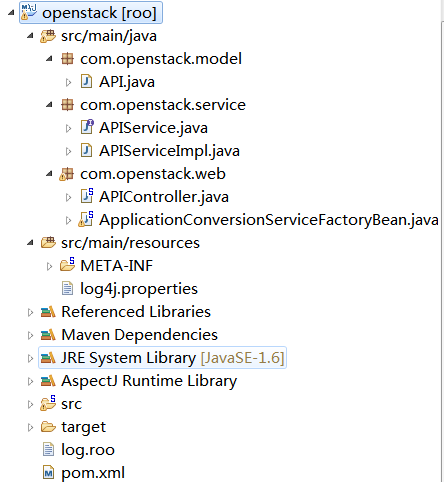Expand the AspectJ Runtime Library node
The width and height of the screenshot is (444, 482).
30,381
